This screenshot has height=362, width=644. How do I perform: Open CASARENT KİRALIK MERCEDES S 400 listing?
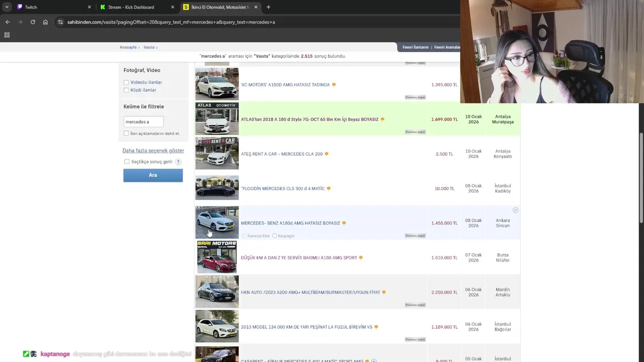click(302, 360)
